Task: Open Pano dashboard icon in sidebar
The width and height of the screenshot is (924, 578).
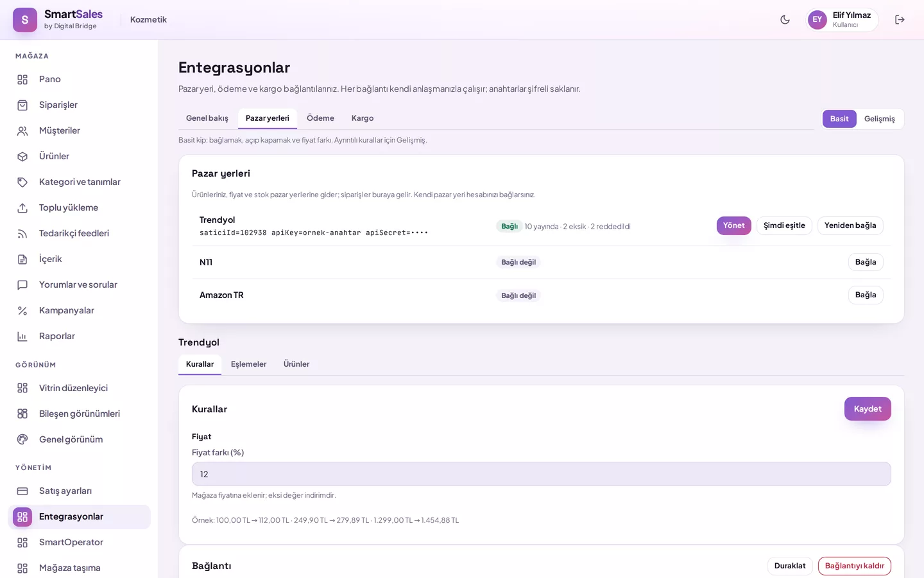Action: click(x=22, y=80)
